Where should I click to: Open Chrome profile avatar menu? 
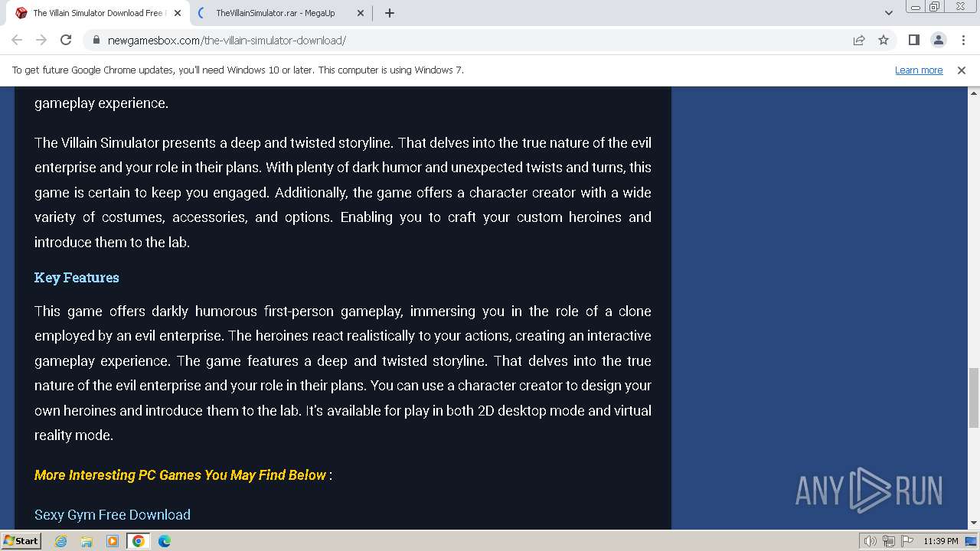tap(938, 40)
